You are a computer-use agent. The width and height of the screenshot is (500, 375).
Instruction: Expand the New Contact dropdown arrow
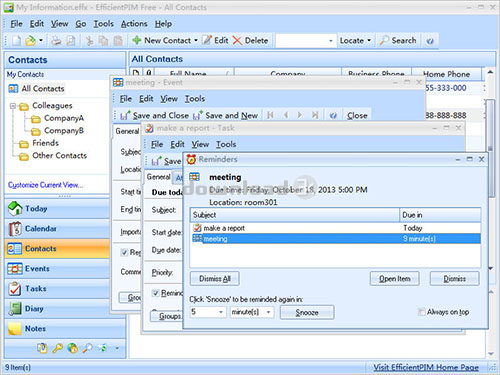tap(196, 41)
